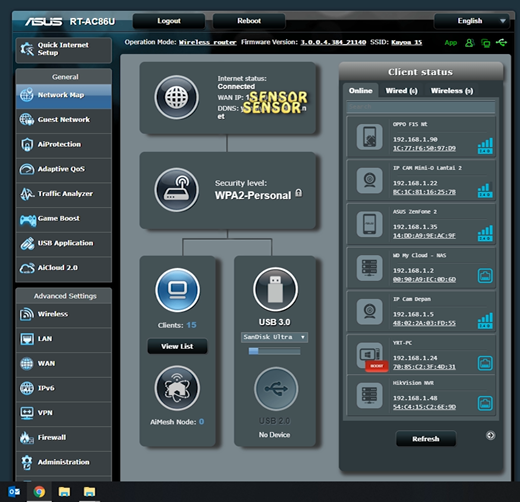Click the View List button
This screenshot has width=520, height=502.
pos(177,346)
